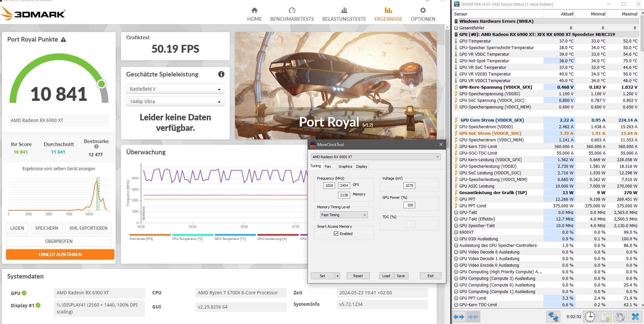Click green check icon next to Display #1
This screenshot has height=324, width=644.
click(38, 305)
